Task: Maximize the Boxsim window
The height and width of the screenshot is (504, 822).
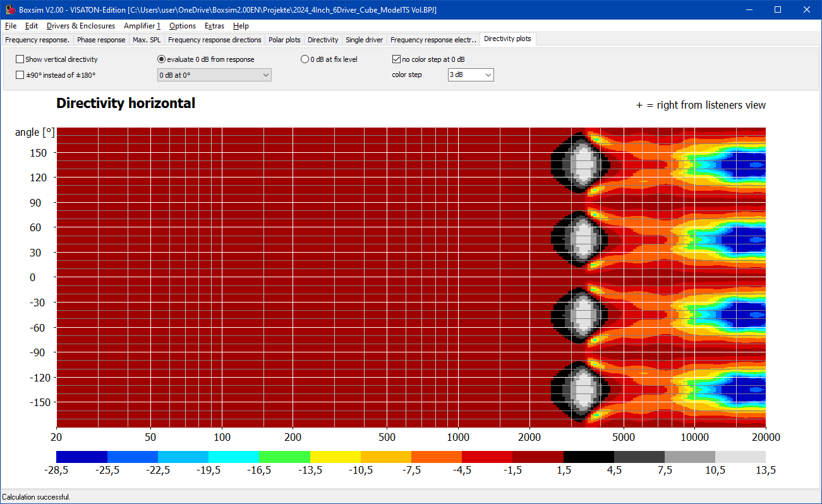Action: tap(778, 9)
